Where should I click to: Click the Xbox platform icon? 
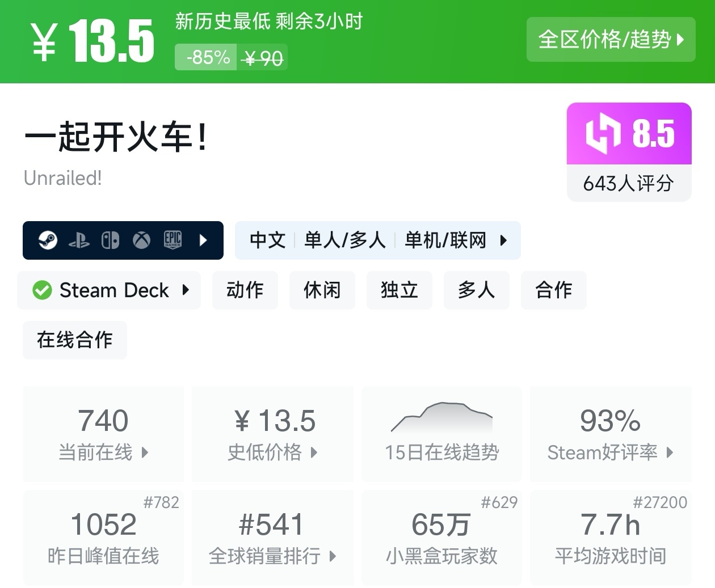[x=141, y=240]
